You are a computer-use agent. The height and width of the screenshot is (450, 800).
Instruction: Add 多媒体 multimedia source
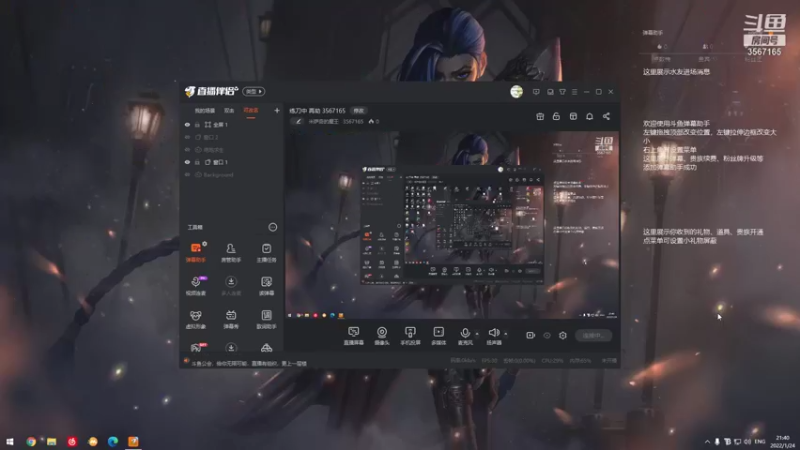tap(439, 336)
